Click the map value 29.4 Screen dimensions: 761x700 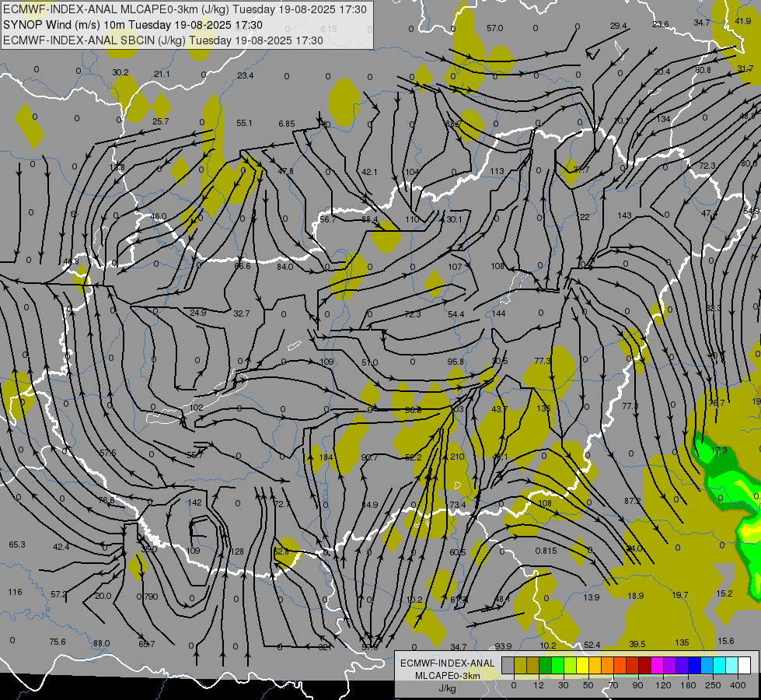click(x=618, y=26)
